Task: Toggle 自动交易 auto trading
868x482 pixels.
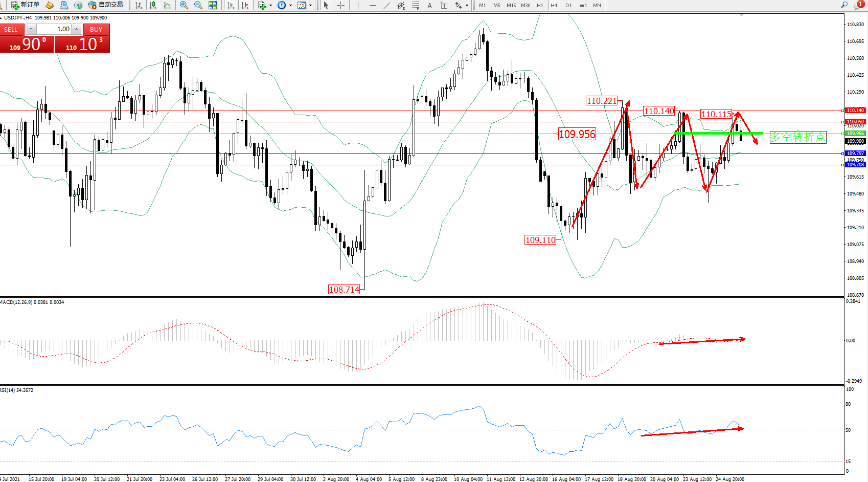Action: [x=106, y=5]
